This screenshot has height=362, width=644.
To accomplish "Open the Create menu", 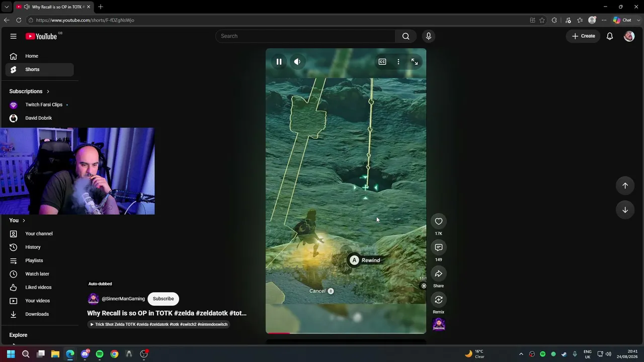I will click(584, 36).
